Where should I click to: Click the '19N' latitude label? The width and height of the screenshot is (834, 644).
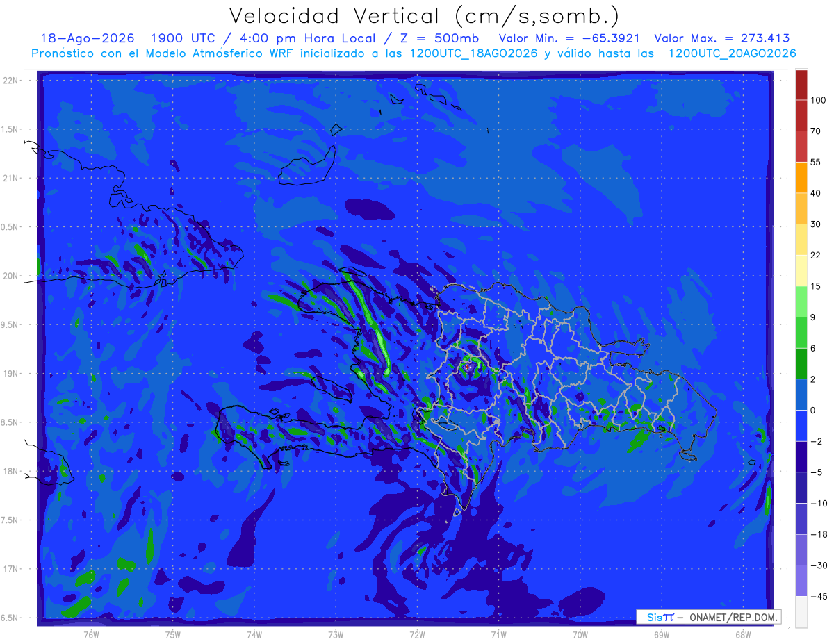pyautogui.click(x=11, y=374)
